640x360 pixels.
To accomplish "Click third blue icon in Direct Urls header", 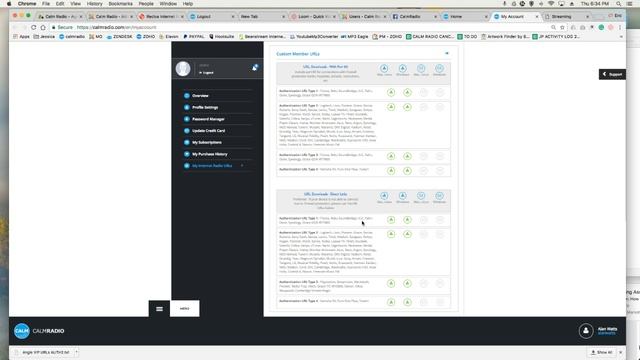I will click(421, 196).
